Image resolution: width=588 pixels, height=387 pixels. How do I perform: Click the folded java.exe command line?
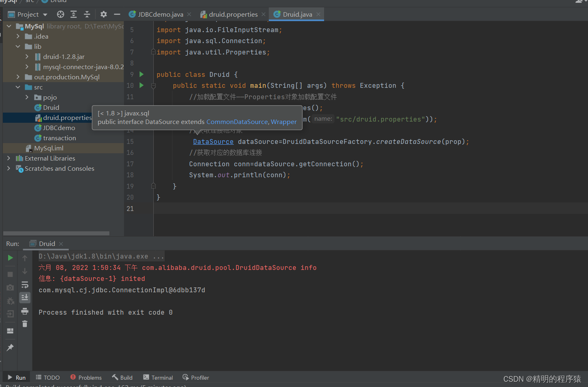pyautogui.click(x=101, y=257)
